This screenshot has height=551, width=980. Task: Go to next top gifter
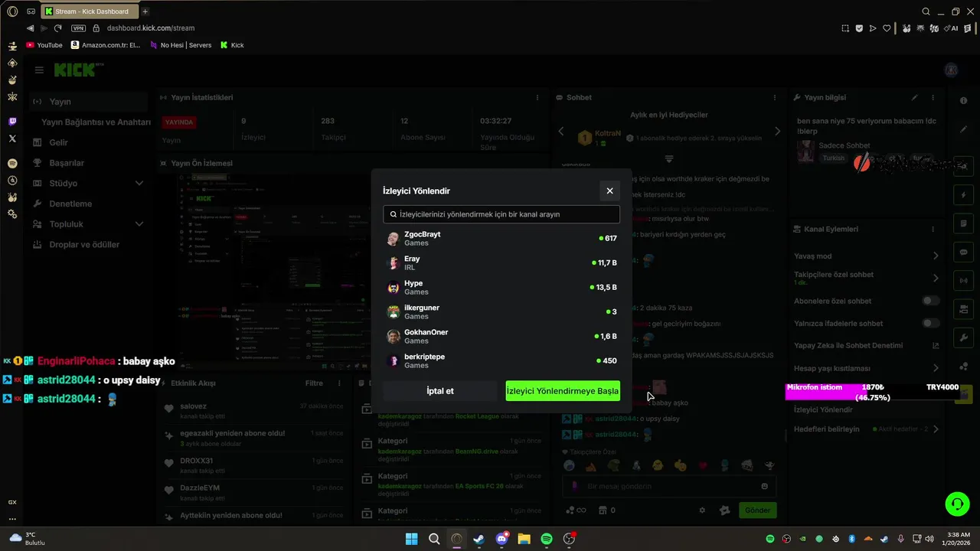click(x=777, y=132)
